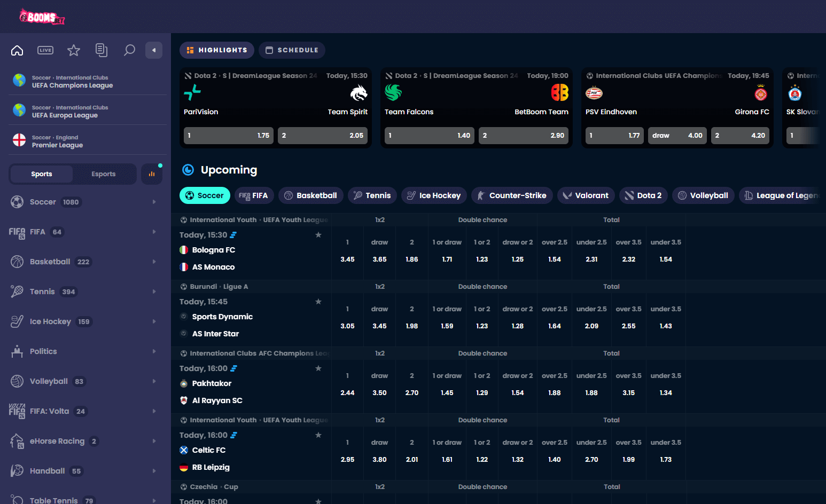Select the Dota 2 filter
The image size is (826, 504).
(x=643, y=195)
